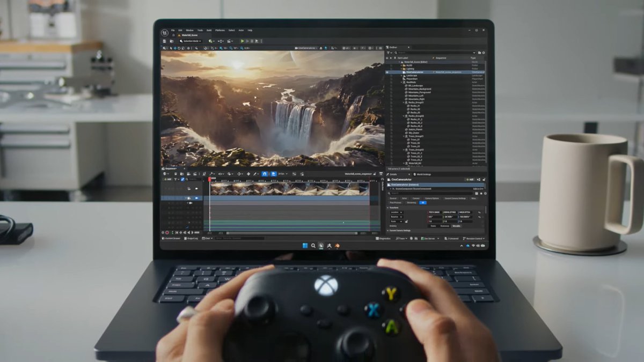Switch to the World Settings tab
Viewport: 644px width, 362px height.
tap(422, 174)
